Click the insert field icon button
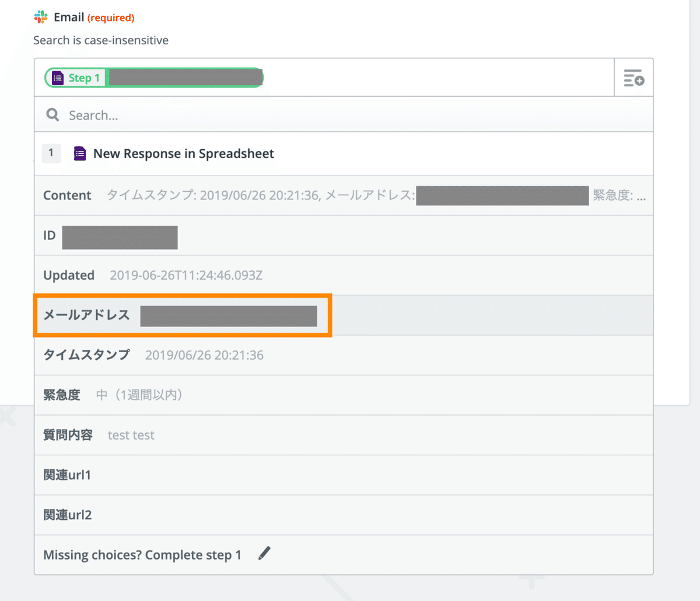 (x=633, y=78)
